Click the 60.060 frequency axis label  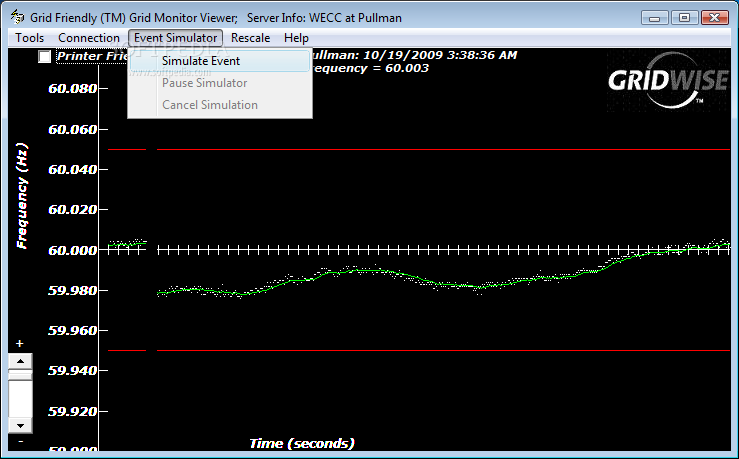73,129
